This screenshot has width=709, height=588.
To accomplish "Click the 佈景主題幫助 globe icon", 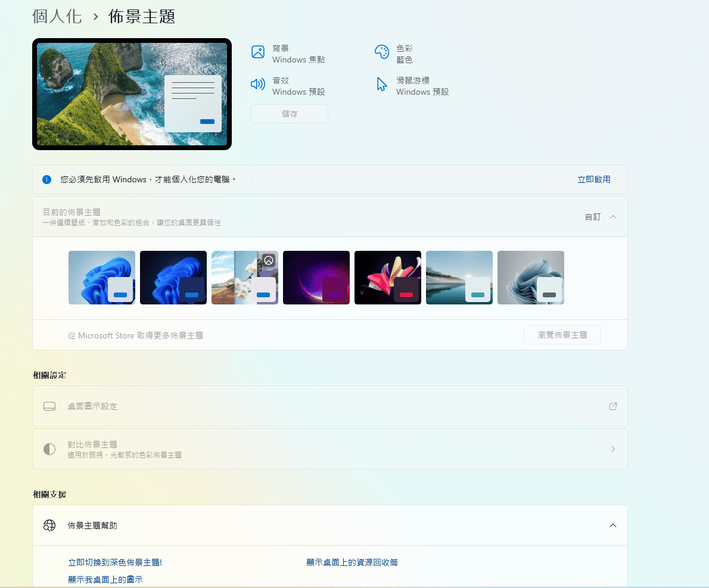I will click(49, 525).
